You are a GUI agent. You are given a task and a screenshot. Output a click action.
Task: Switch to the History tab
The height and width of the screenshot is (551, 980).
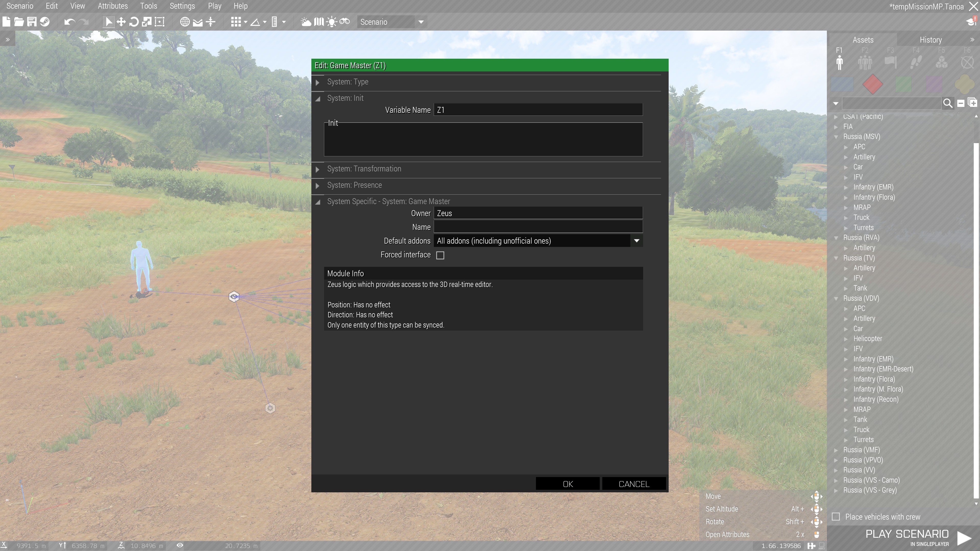[930, 40]
